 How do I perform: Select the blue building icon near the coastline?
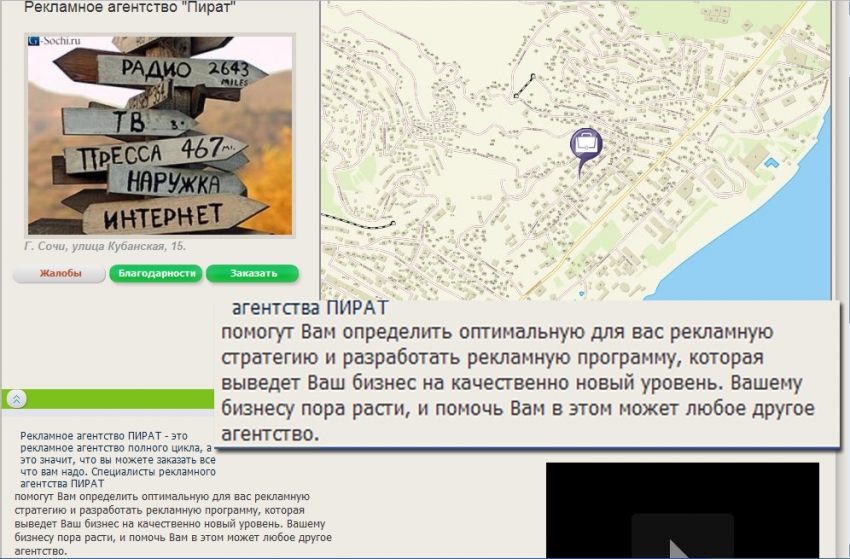[x=771, y=162]
